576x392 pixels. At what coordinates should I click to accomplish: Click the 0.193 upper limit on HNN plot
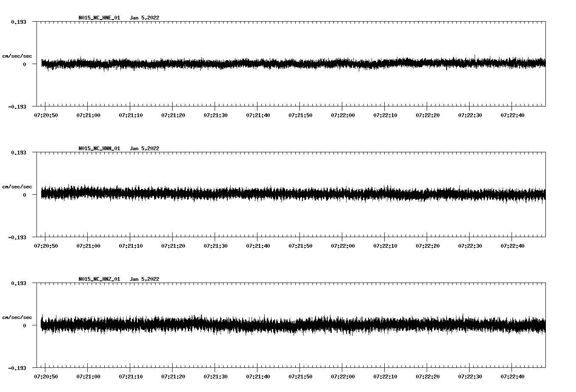pos(18,152)
